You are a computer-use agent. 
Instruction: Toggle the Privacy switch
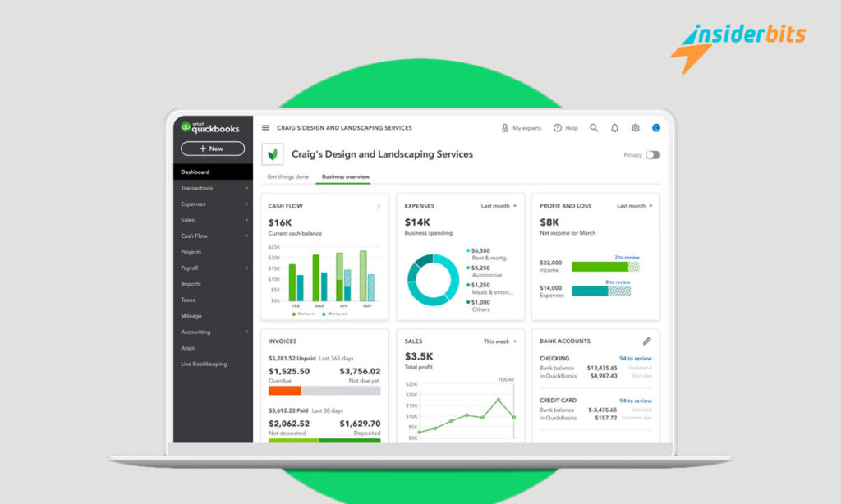point(654,154)
